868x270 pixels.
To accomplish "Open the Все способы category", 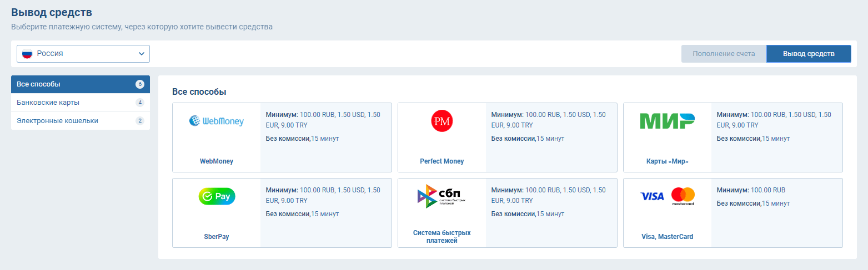I will pos(72,84).
